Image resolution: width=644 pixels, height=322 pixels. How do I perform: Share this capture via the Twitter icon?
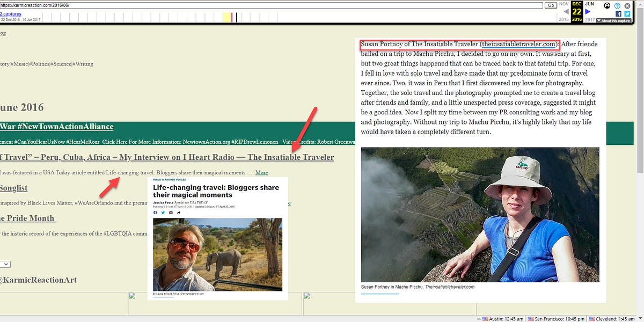tap(627, 14)
